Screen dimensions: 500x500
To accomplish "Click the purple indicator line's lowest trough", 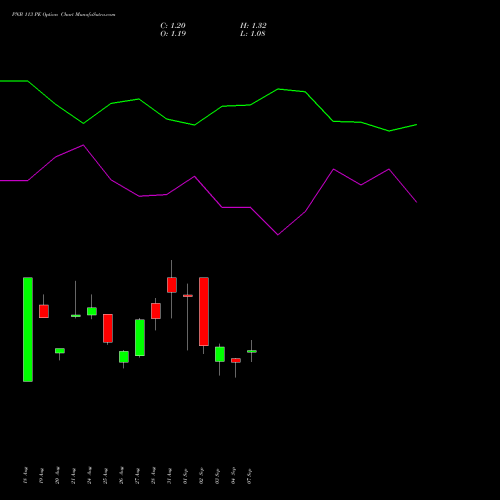I will (x=278, y=235).
